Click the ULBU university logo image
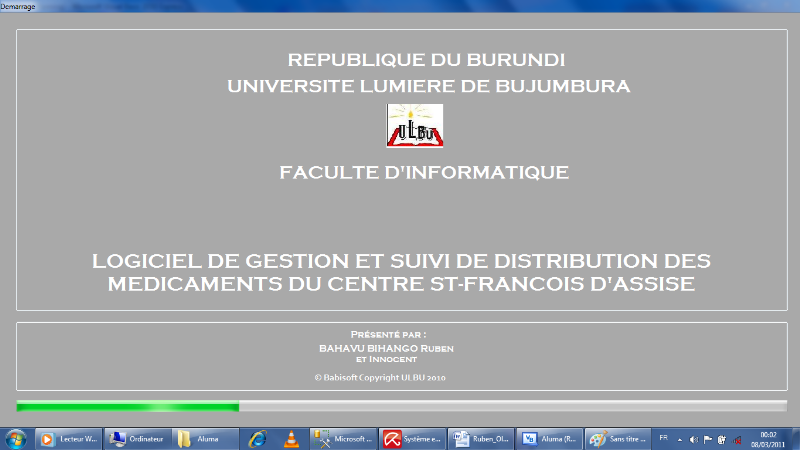The height and width of the screenshot is (450, 800). [415, 126]
